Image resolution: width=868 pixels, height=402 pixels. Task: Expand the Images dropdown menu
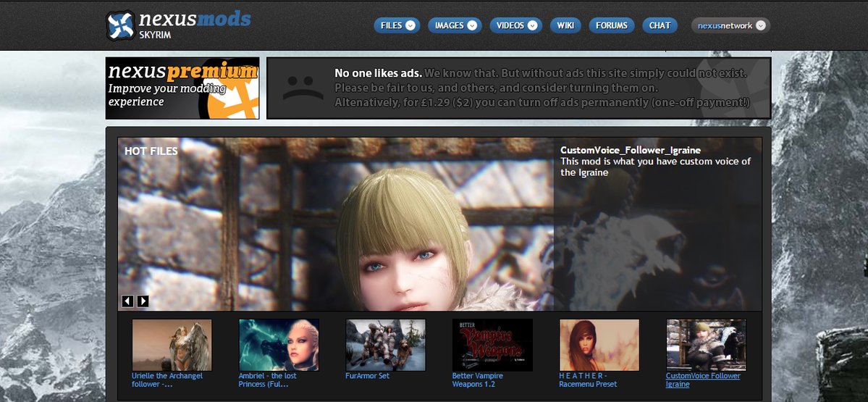point(455,25)
